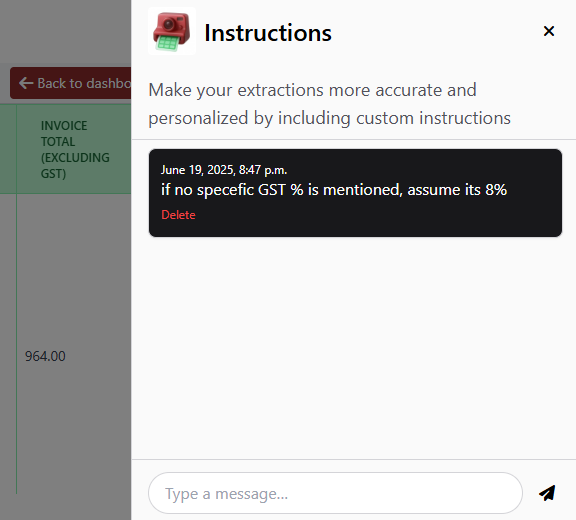This screenshot has width=576, height=520.
Task: Click the left arrow on Back button
Action: pos(26,83)
